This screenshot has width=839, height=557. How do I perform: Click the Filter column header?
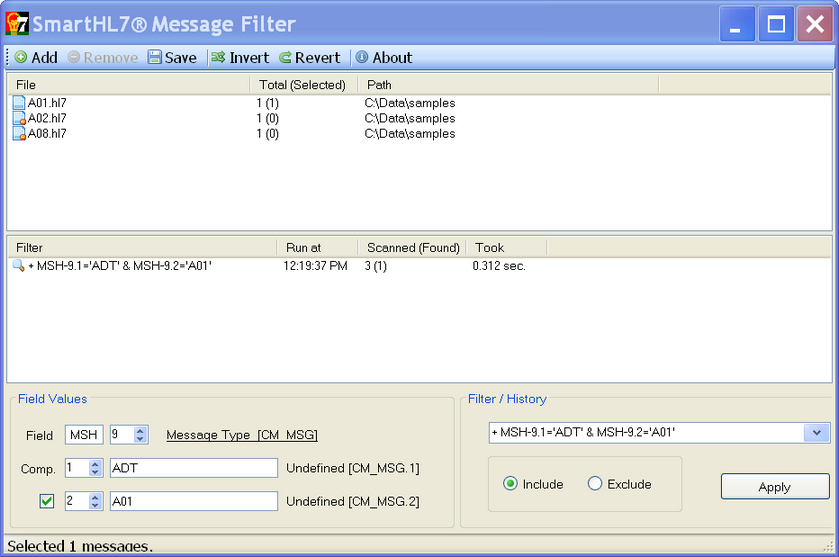142,248
